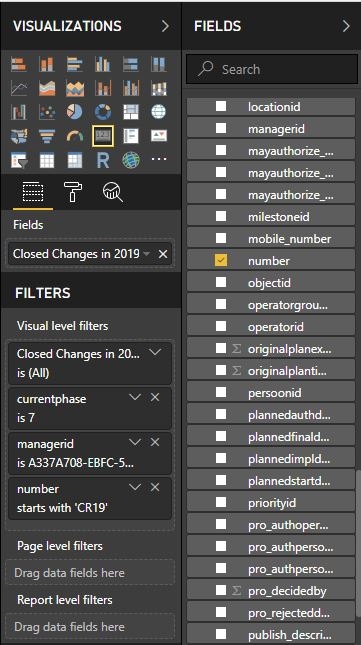Select the Table visual
The height and width of the screenshot is (645, 361).
(x=46, y=160)
